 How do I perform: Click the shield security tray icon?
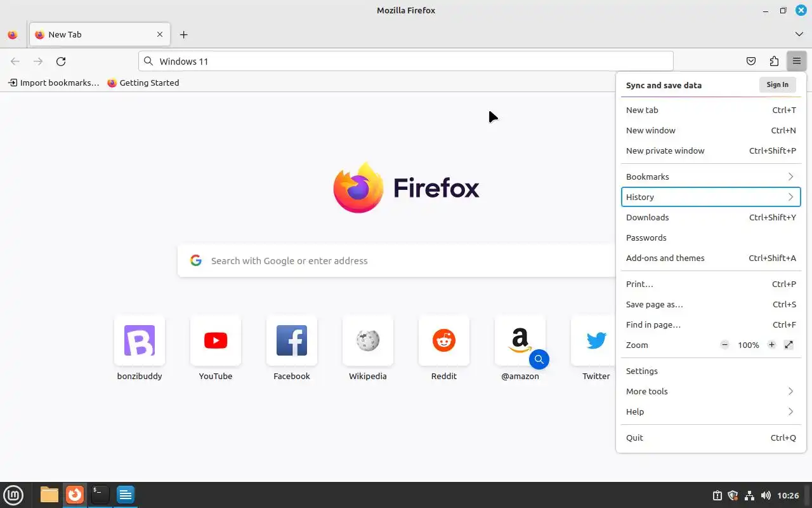(733, 495)
